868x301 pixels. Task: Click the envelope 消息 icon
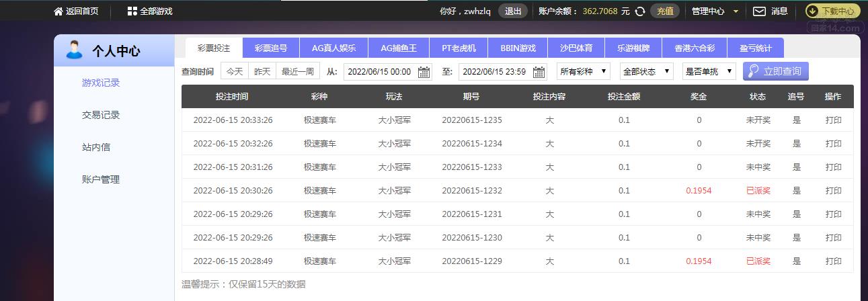pyautogui.click(x=759, y=11)
